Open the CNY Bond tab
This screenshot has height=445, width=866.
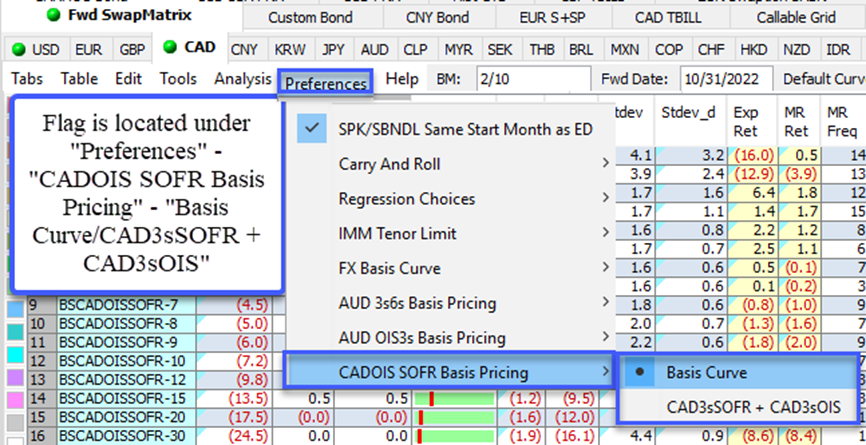pos(437,18)
